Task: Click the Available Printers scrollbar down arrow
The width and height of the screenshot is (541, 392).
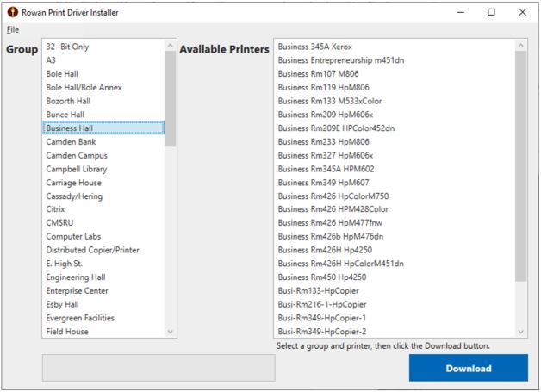Action: pos(520,332)
